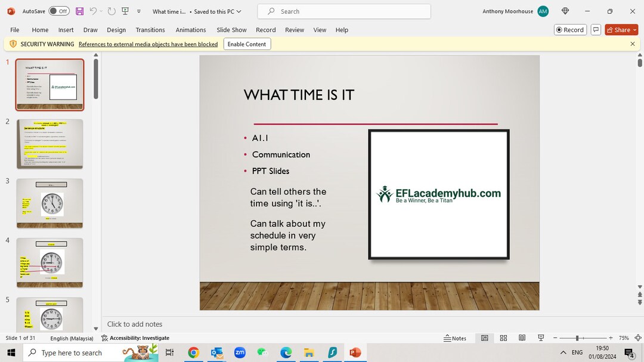The width and height of the screenshot is (644, 362).
Task: Start Slide Show from status bar icon
Action: [x=540, y=338]
